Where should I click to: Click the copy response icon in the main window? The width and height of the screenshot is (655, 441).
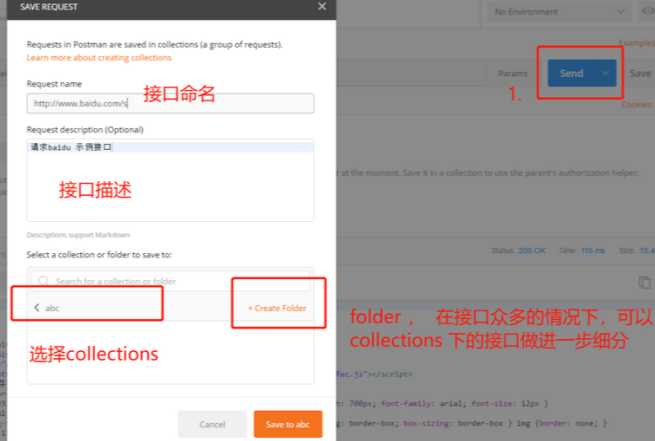pyautogui.click(x=645, y=282)
